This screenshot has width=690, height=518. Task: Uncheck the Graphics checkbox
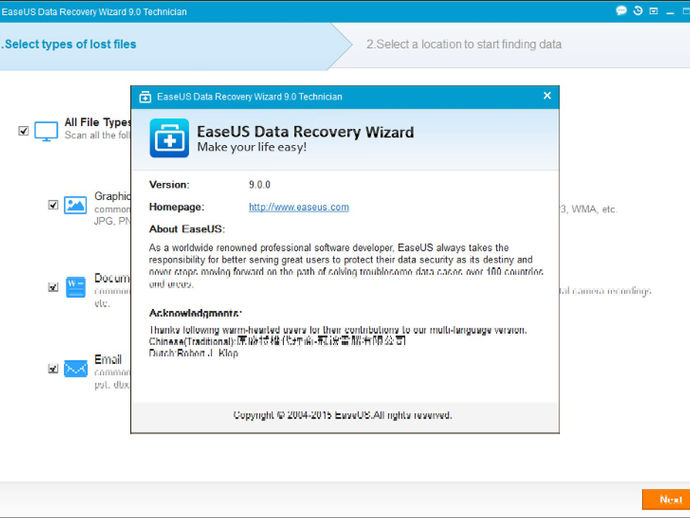point(53,205)
